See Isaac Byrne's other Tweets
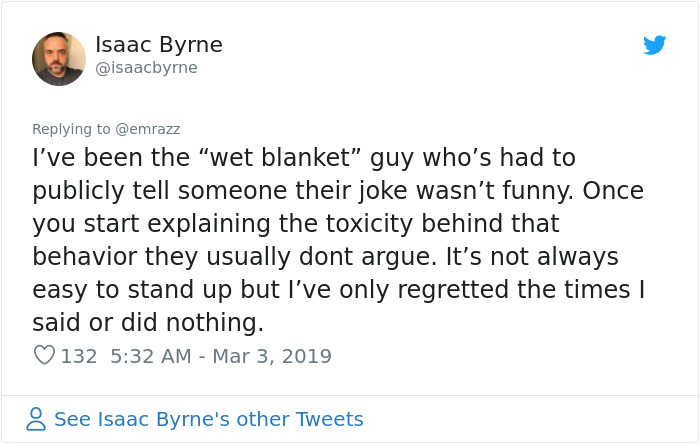Image resolution: width=700 pixels, height=444 pixels. tap(208, 419)
